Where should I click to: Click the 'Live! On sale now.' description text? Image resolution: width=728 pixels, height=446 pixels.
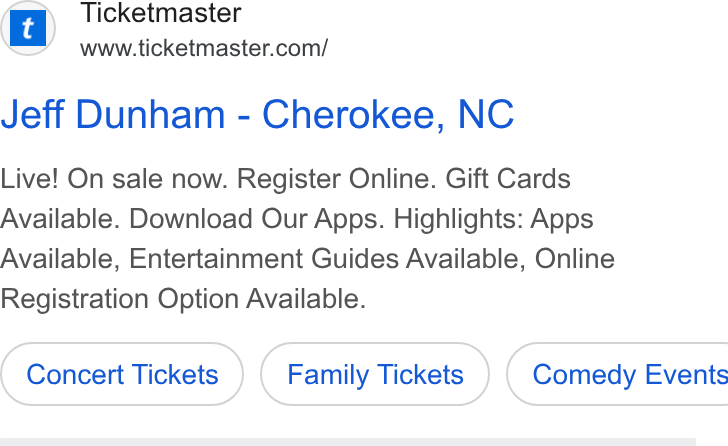[114, 179]
